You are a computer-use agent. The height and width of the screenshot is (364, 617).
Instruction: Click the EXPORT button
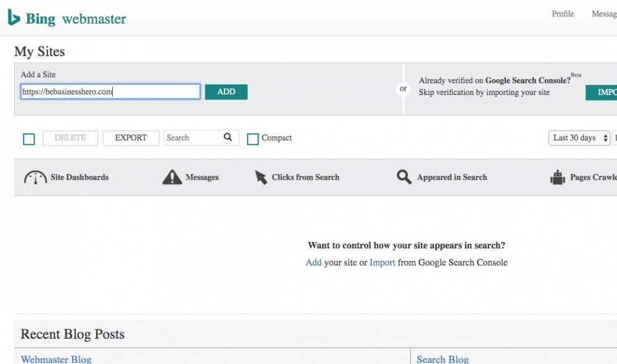click(131, 138)
